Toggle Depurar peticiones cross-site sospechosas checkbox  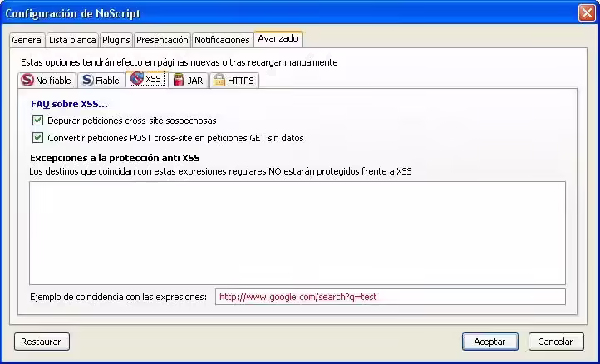pyautogui.click(x=37, y=121)
